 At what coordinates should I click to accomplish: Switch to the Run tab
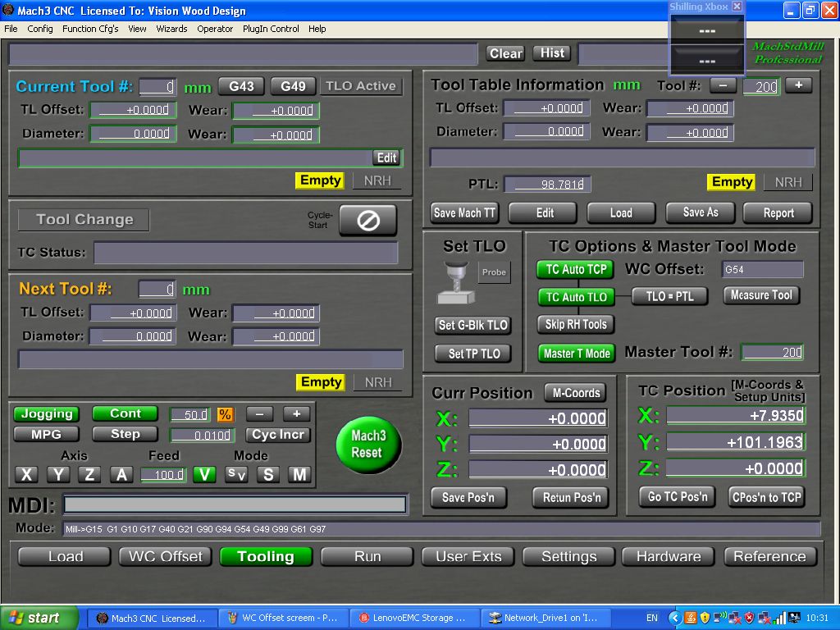tap(367, 556)
